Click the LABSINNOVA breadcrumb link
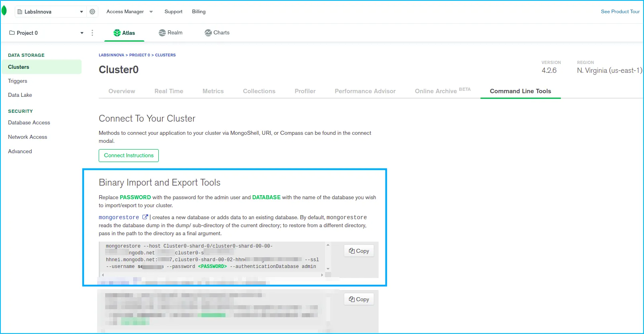The image size is (644, 334). (x=112, y=55)
